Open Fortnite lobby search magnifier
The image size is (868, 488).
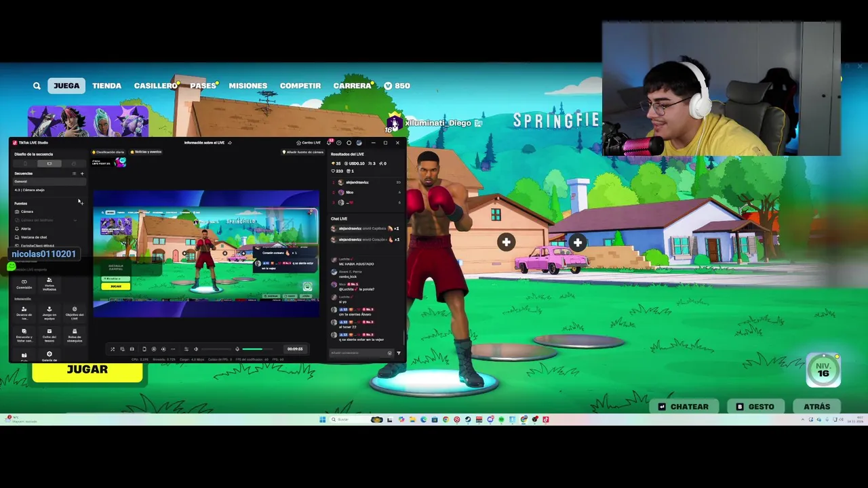tap(37, 86)
